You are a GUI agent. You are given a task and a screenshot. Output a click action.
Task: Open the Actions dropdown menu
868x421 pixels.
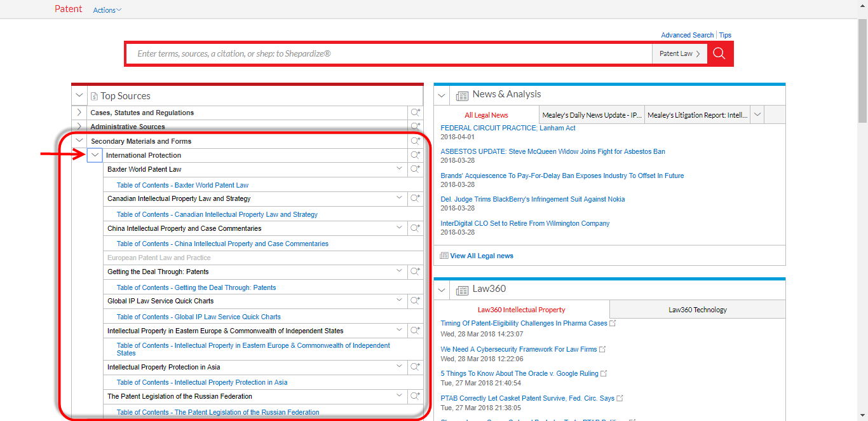107,10
